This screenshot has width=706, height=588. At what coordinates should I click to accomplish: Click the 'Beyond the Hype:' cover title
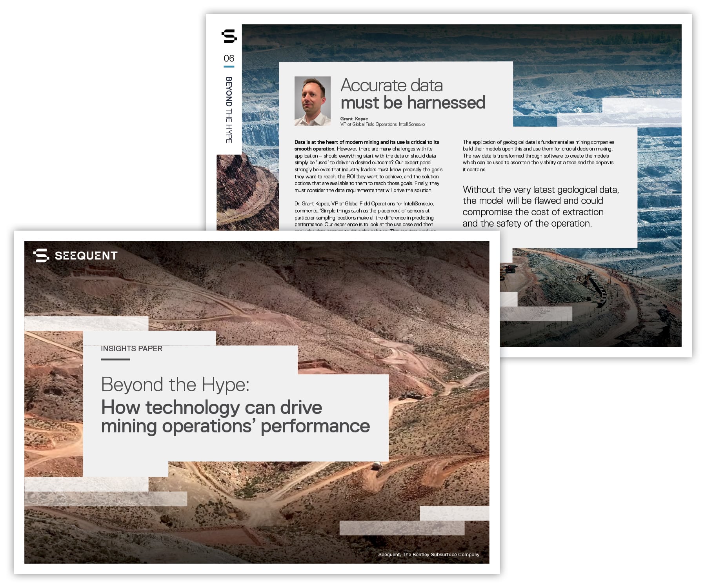click(x=175, y=385)
